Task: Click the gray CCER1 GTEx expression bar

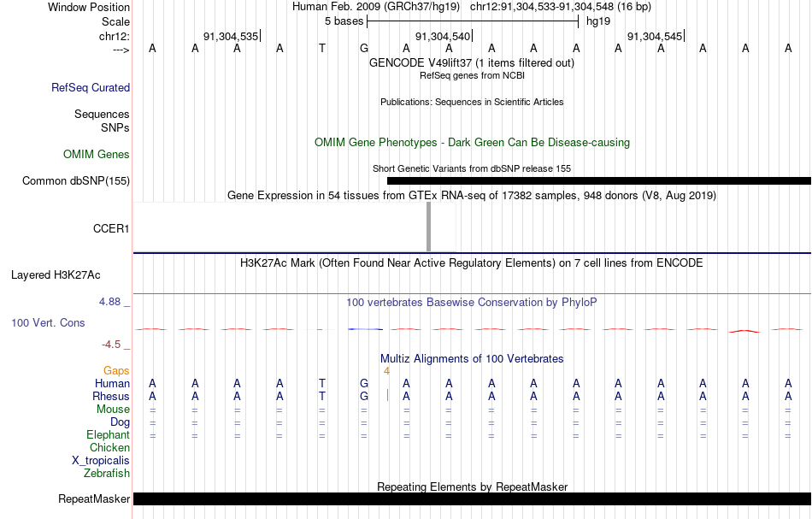Action: [428, 227]
